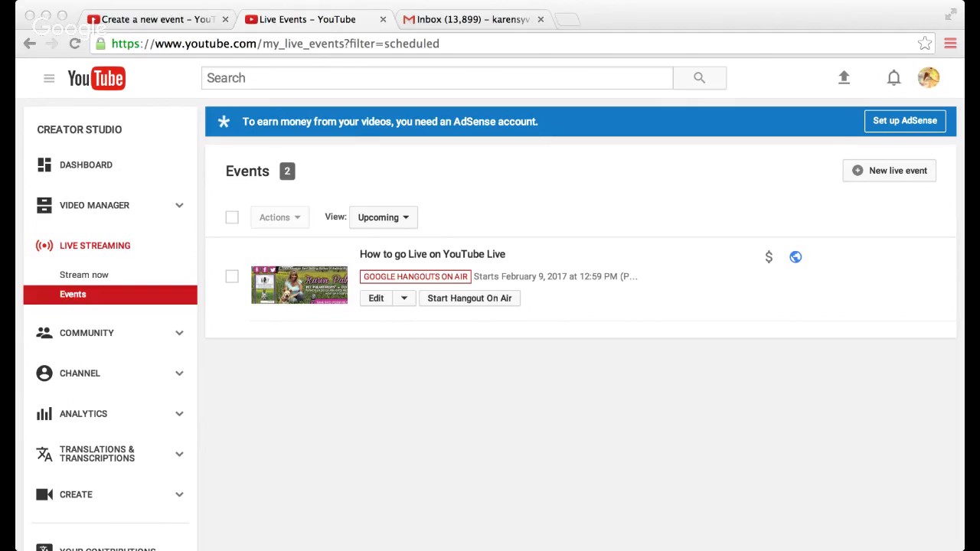Click the AdSense banner asterisk icon
This screenshot has height=551, width=980.
click(224, 122)
